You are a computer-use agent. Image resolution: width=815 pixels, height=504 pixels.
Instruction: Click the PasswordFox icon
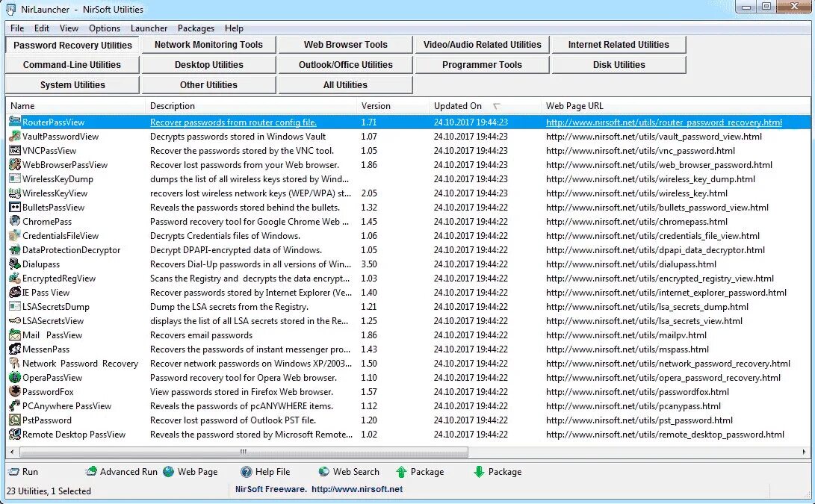tap(14, 392)
